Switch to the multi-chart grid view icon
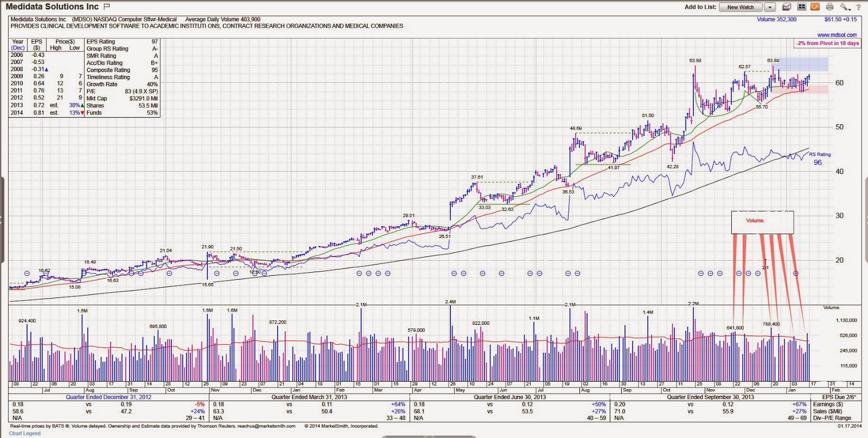 801,7
